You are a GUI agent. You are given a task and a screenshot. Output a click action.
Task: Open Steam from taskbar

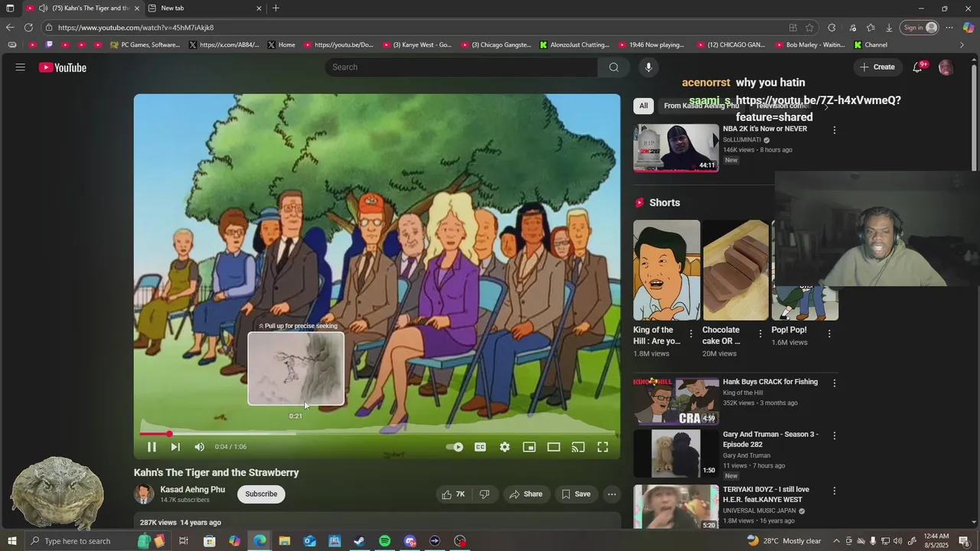[359, 541]
